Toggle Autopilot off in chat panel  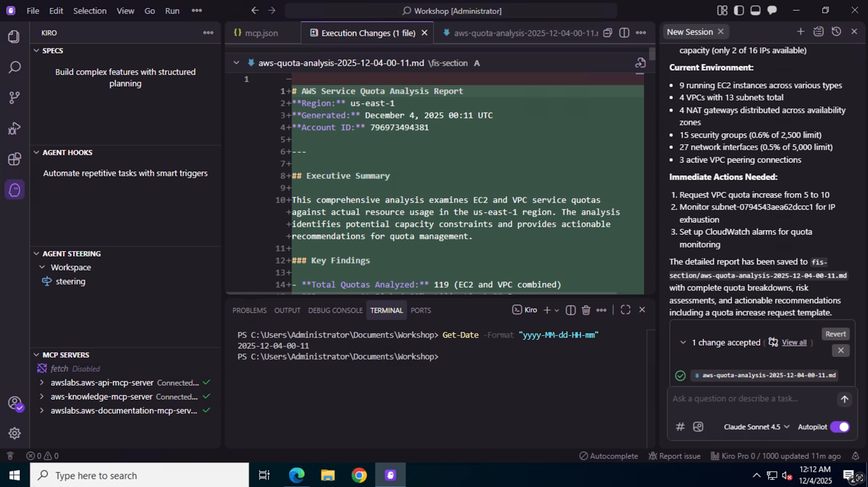(840, 427)
